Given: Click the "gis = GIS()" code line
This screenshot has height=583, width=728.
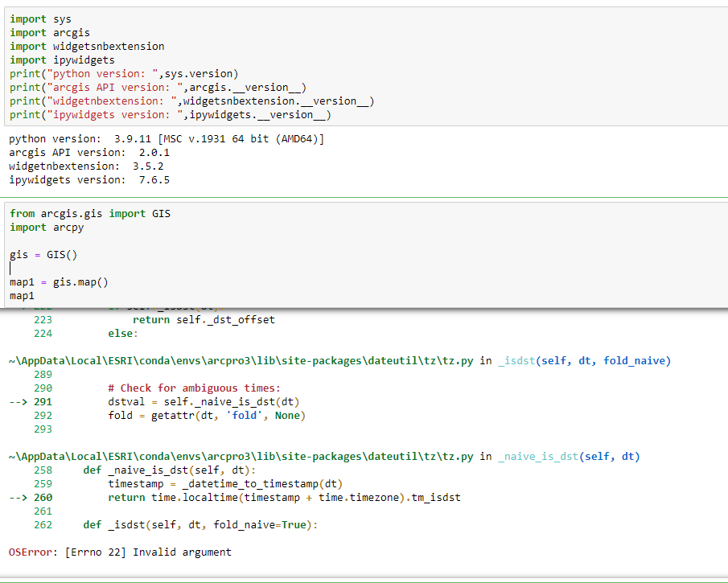Looking at the screenshot, I should [43, 255].
